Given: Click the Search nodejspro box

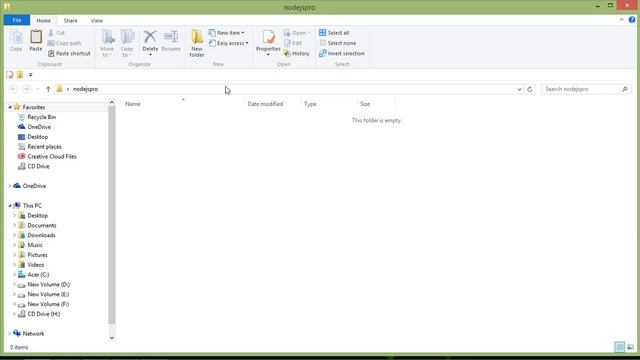Looking at the screenshot, I should point(586,89).
